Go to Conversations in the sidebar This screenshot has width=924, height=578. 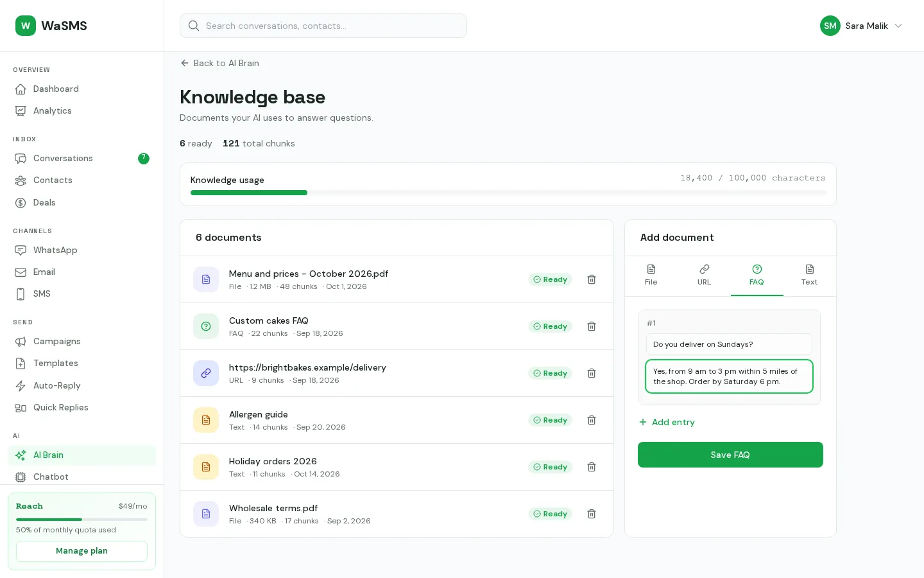click(81, 158)
